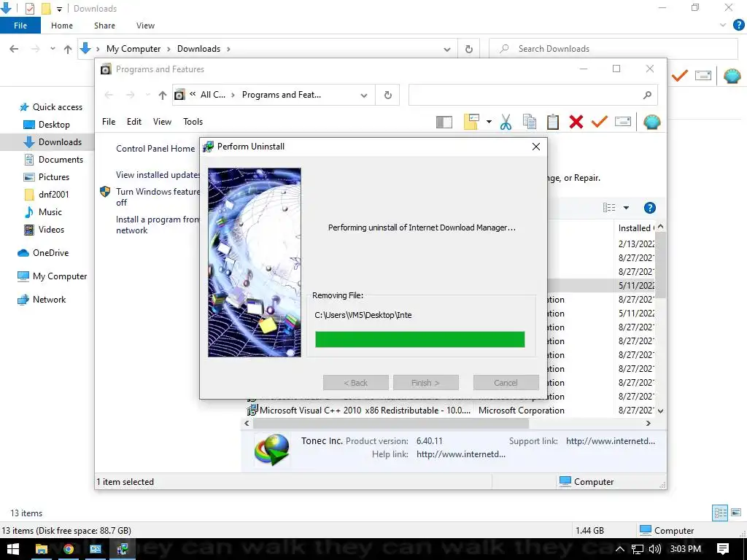Viewport: 747px width, 560px height.
Task: Expand the Downloads ribbon chevron
Action: 723,26
